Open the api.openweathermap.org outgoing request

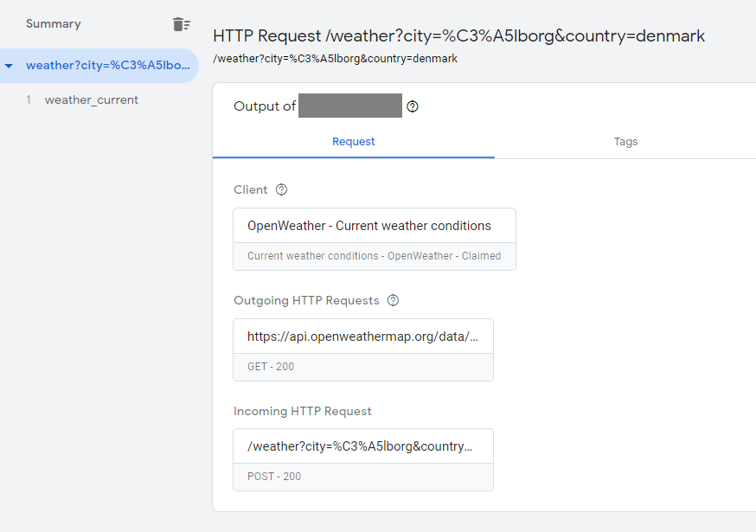[x=363, y=336]
